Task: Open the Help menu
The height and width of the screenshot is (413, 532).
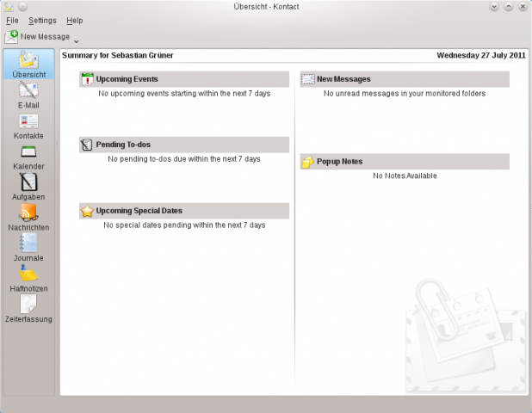Action: click(75, 20)
